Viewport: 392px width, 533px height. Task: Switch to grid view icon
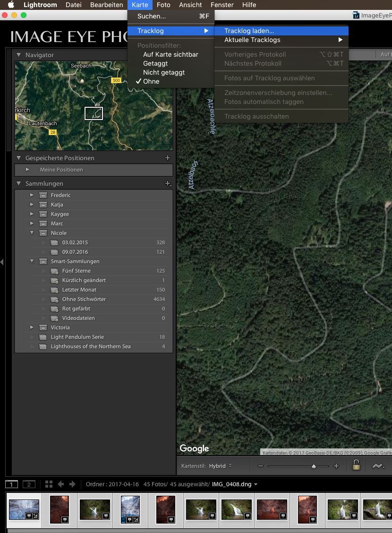pyautogui.click(x=49, y=484)
